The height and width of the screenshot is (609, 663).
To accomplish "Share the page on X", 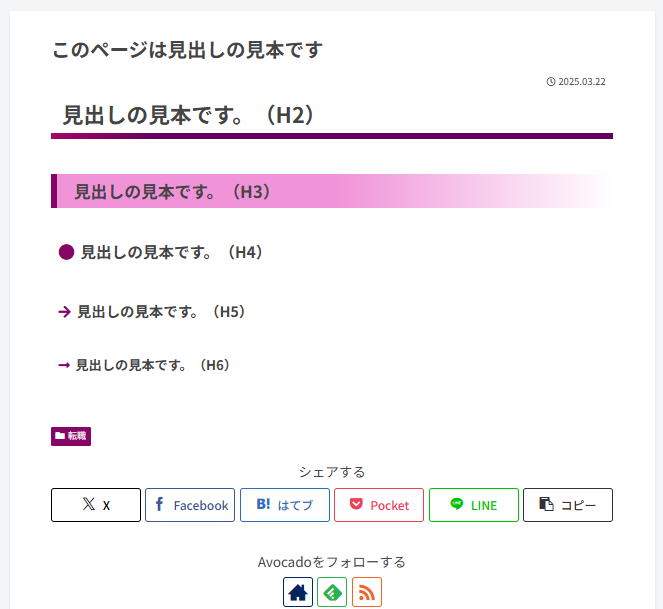I will click(x=96, y=505).
